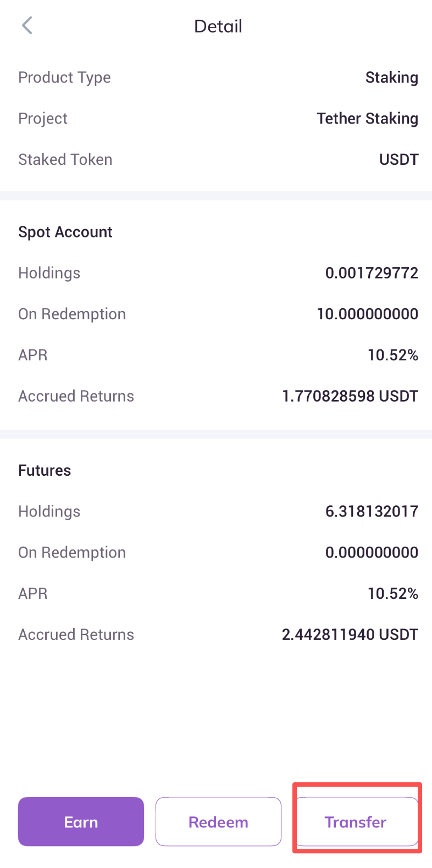Click the Project label
Screen dimensions: 432x868
click(43, 119)
